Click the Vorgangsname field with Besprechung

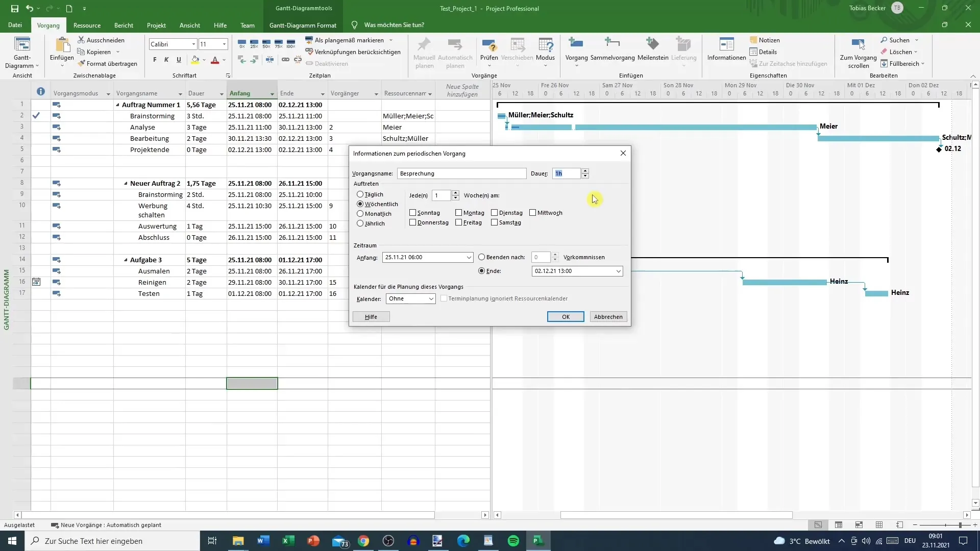(x=461, y=173)
